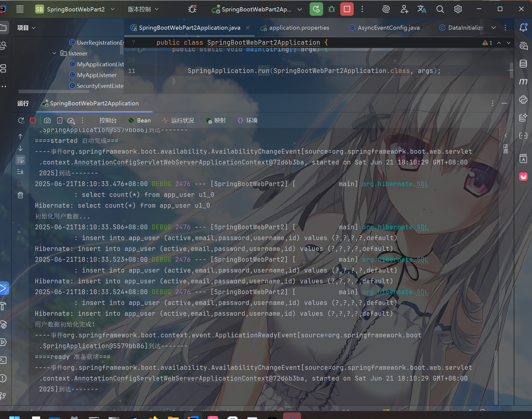Clear console output with trash icon
This screenshot has width=532, height=419.
tap(20, 195)
